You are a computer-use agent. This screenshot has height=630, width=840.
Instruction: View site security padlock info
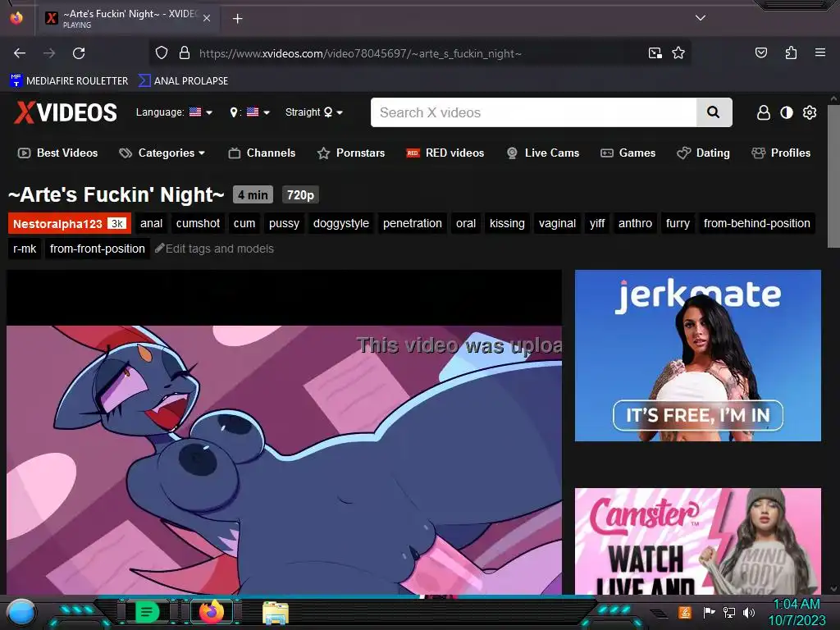point(185,53)
